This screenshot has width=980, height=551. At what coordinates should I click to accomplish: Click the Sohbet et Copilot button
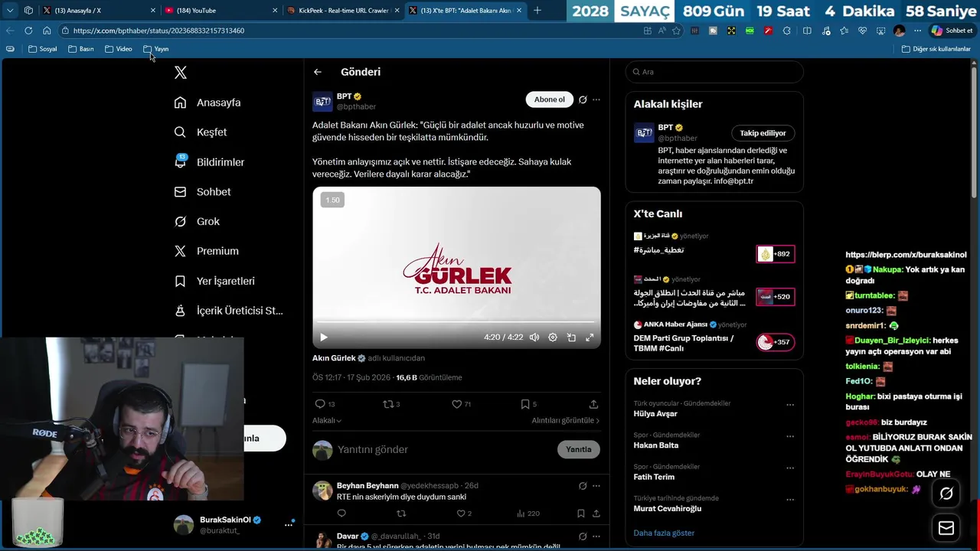[x=952, y=31]
